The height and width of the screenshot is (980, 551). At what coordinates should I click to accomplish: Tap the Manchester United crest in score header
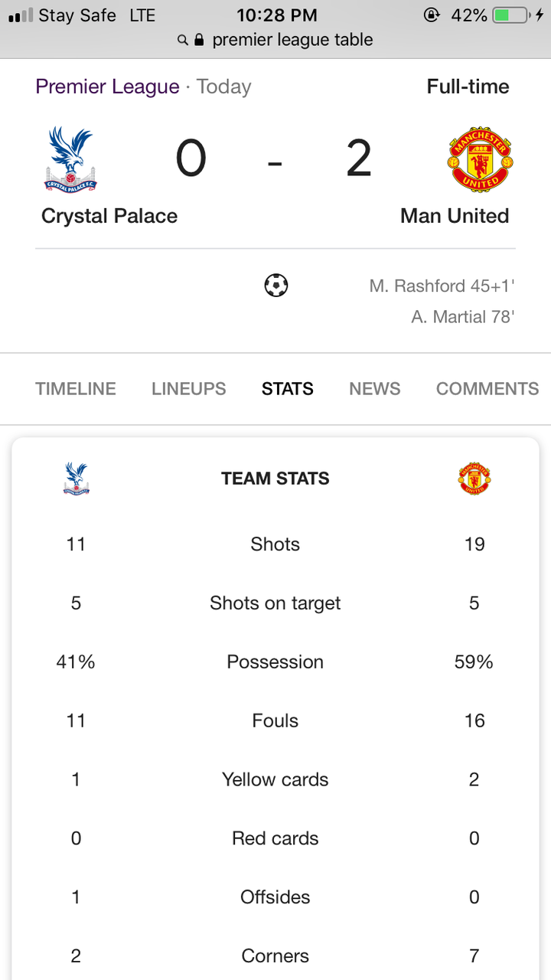click(x=480, y=160)
